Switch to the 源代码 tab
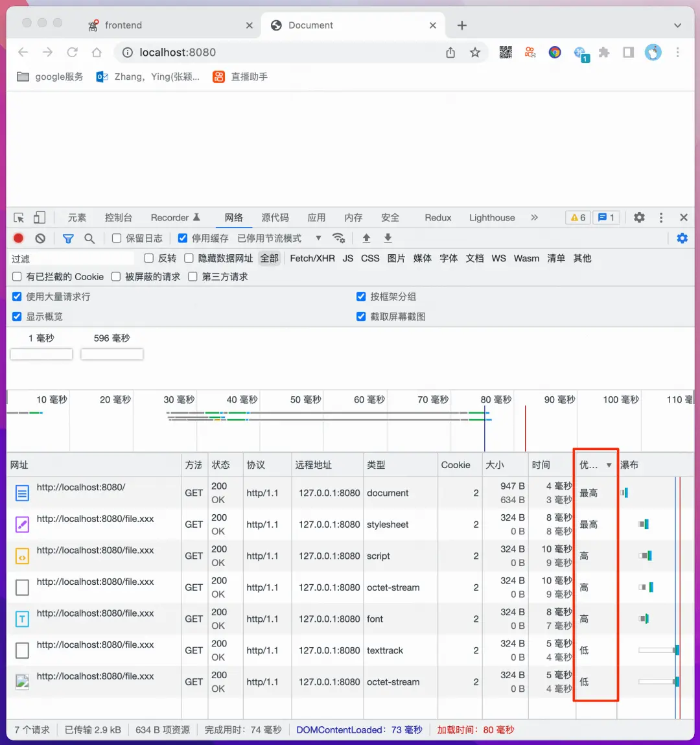 pyautogui.click(x=275, y=218)
